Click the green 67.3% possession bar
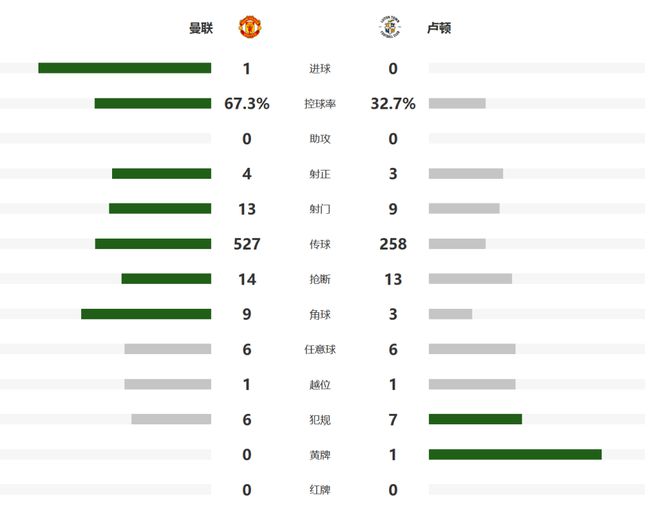 (153, 103)
